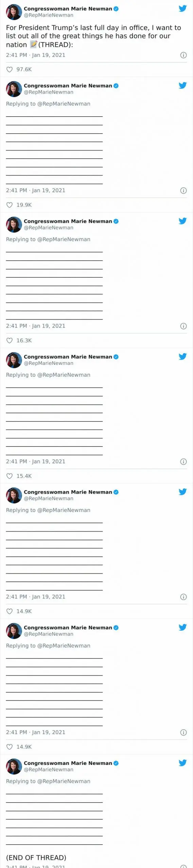Click the verified badge in the top tweet
The width and height of the screenshot is (193, 868).
(116, 9)
